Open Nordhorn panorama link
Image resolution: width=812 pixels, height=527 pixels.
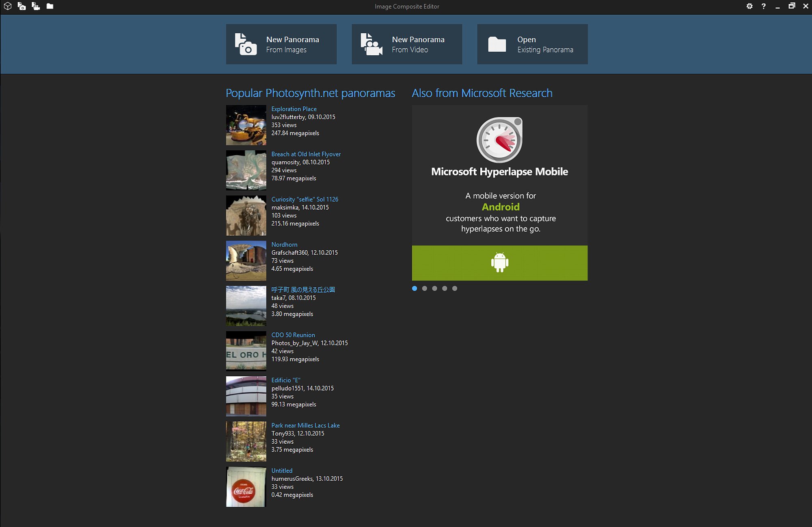pos(284,245)
